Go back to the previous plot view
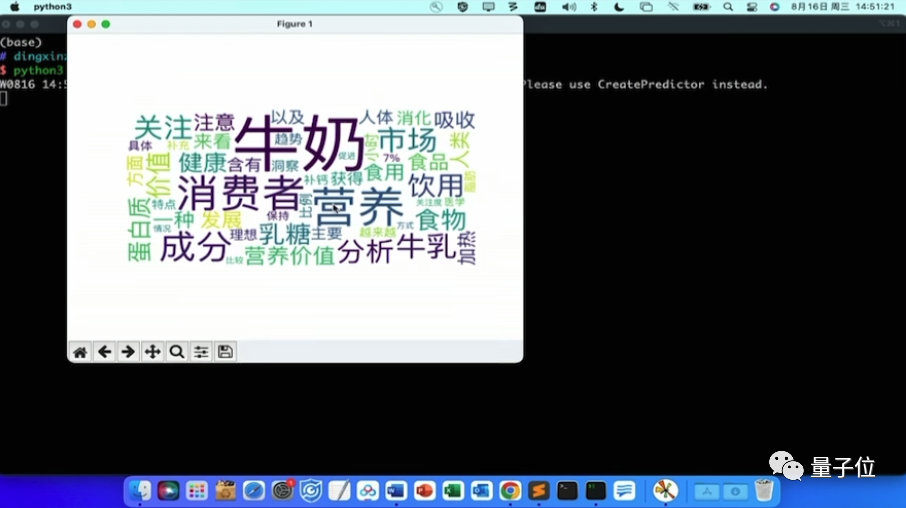The height and width of the screenshot is (508, 906). tap(104, 352)
